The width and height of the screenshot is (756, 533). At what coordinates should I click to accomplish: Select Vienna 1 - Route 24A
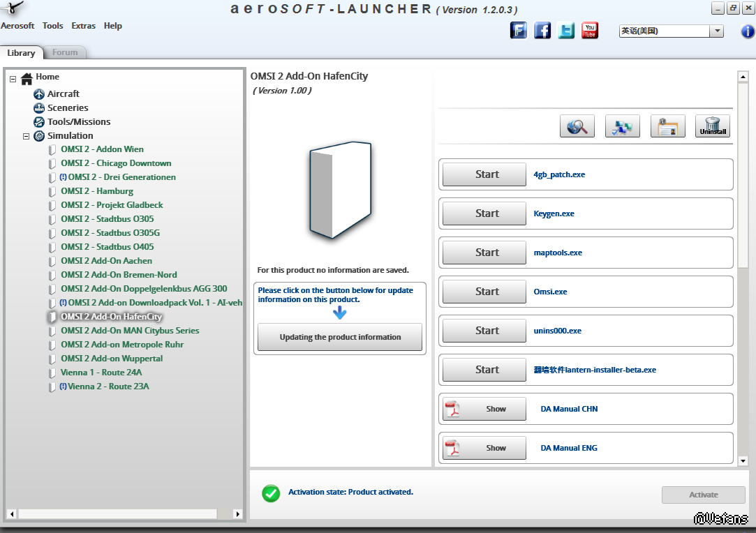pyautogui.click(x=101, y=373)
